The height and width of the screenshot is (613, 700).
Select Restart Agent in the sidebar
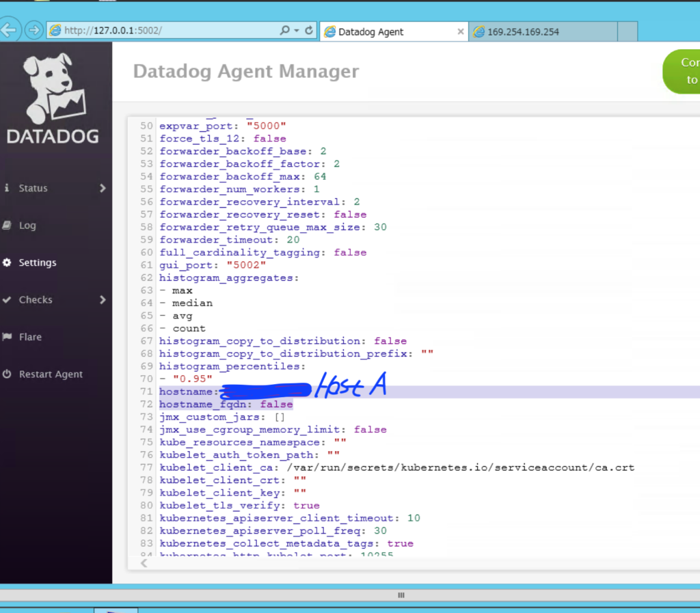coord(51,374)
